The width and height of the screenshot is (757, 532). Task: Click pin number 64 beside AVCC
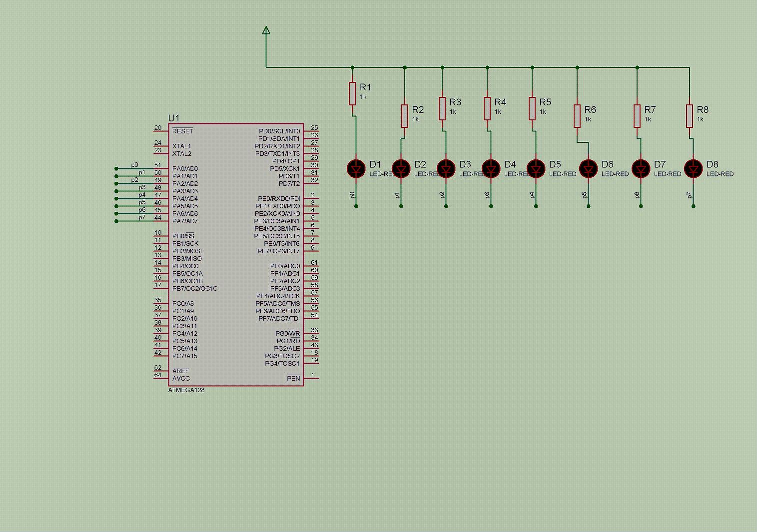coord(158,375)
